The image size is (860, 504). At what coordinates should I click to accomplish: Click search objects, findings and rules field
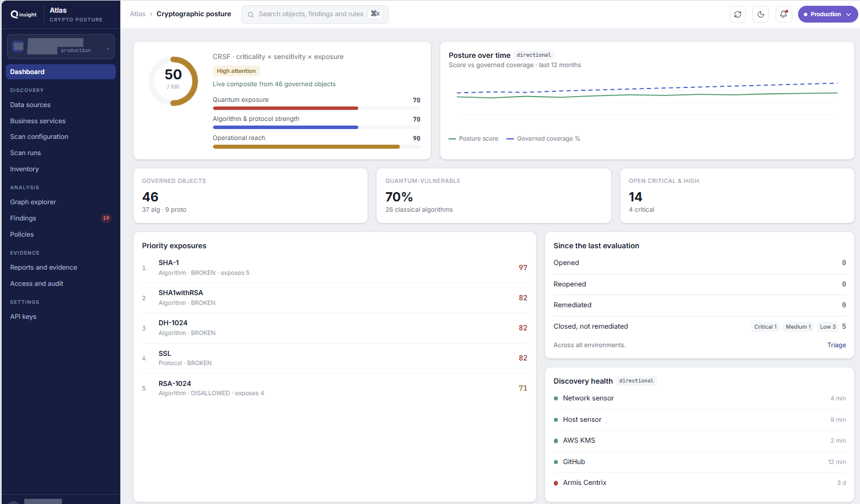click(x=315, y=14)
